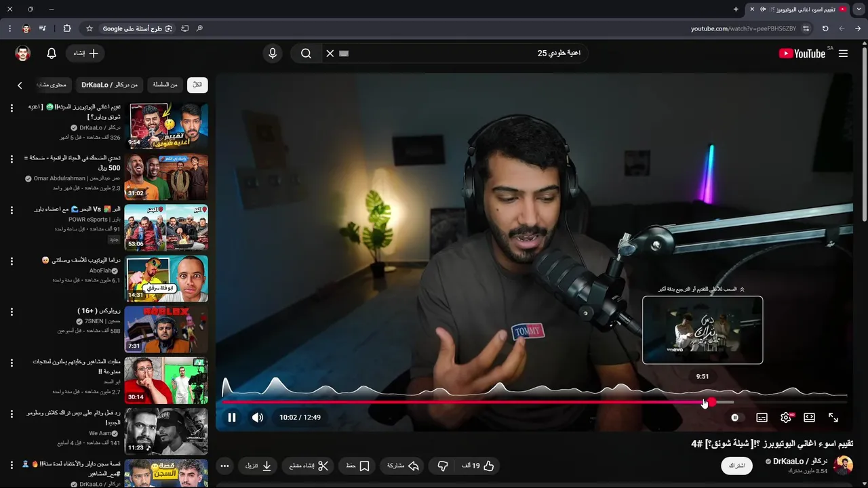Open the notifications bell
Screen dimensions: 868x488
click(52, 54)
